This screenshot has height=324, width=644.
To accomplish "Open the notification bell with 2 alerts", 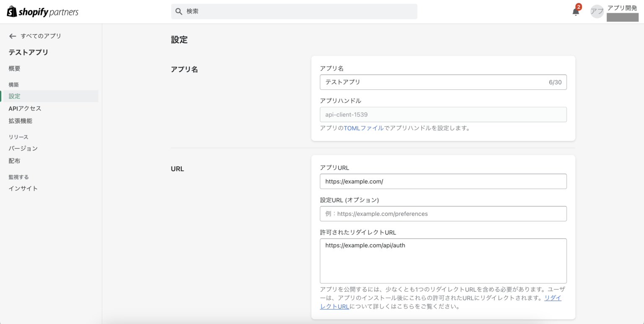I will [x=575, y=11].
